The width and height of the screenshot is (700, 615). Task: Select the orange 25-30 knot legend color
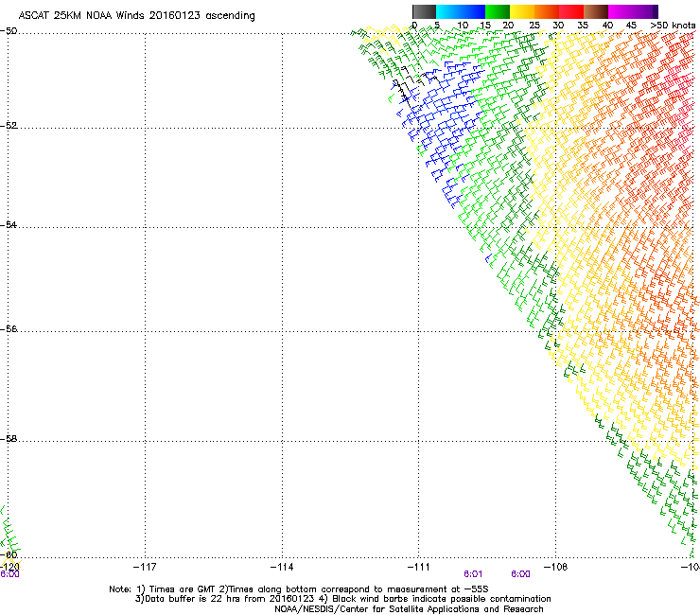pyautogui.click(x=547, y=11)
